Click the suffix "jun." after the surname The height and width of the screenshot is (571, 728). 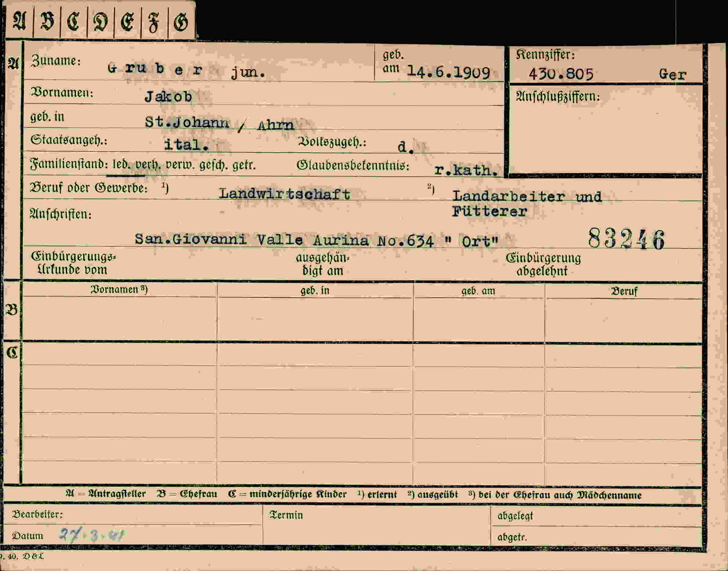point(248,72)
